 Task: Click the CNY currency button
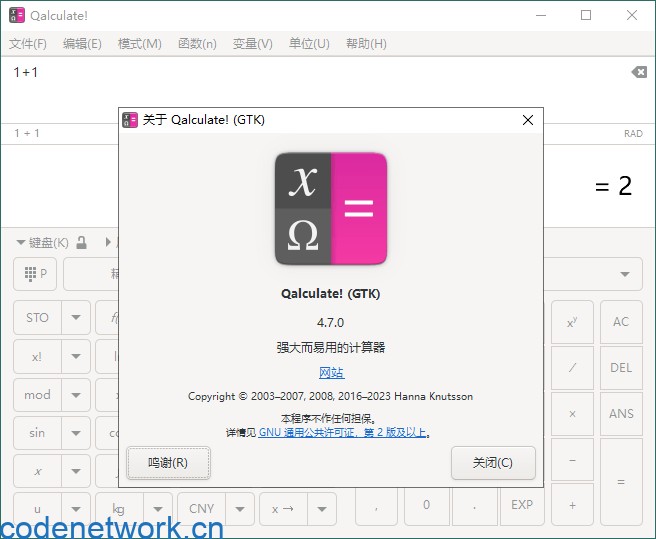(201, 509)
